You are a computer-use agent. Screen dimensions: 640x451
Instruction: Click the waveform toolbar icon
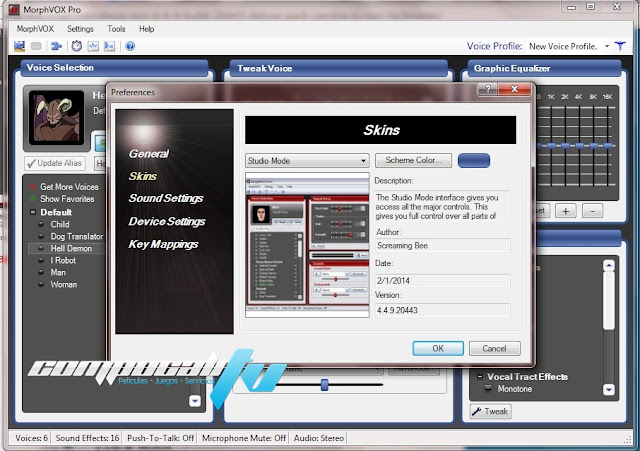tap(93, 46)
